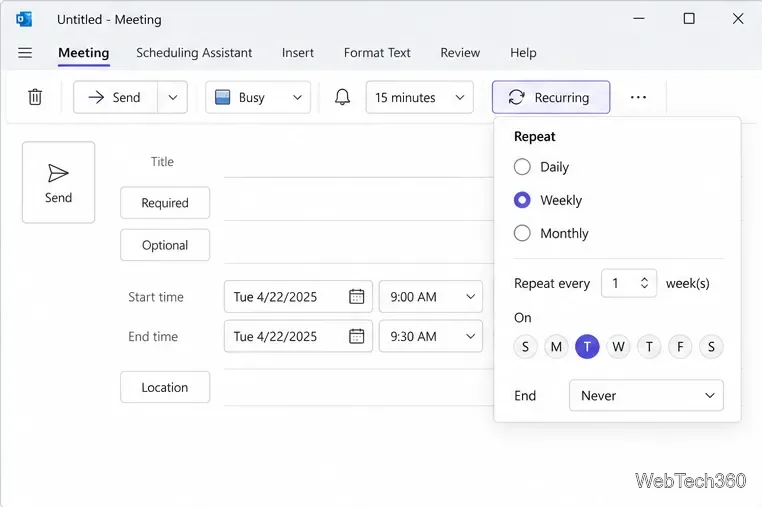Open the Help tab

click(x=523, y=52)
